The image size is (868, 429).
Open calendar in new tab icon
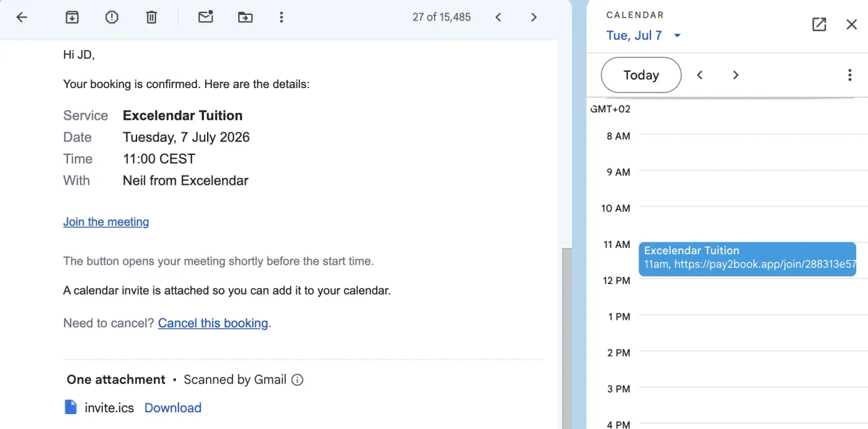coord(819,24)
